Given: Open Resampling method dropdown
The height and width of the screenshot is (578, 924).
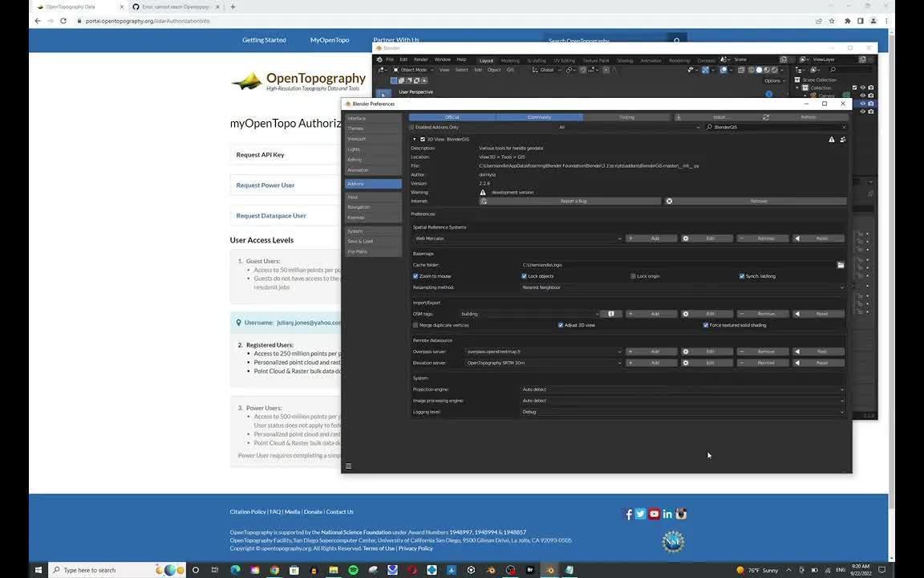Looking at the screenshot, I should [683, 288].
